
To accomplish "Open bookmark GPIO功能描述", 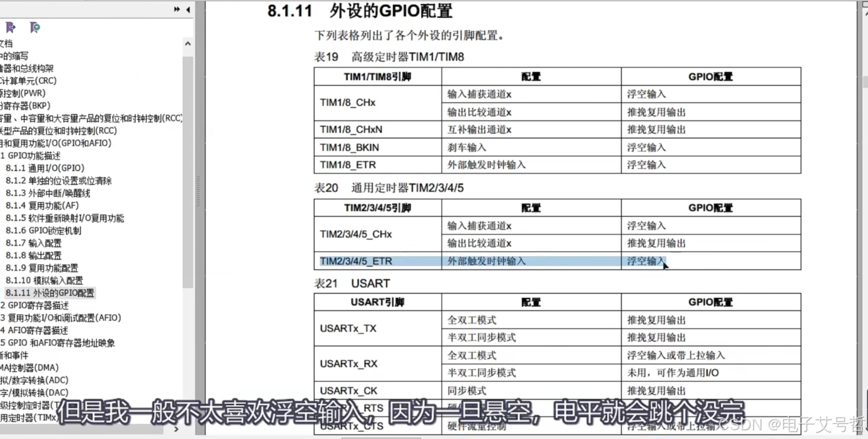I will coord(30,155).
